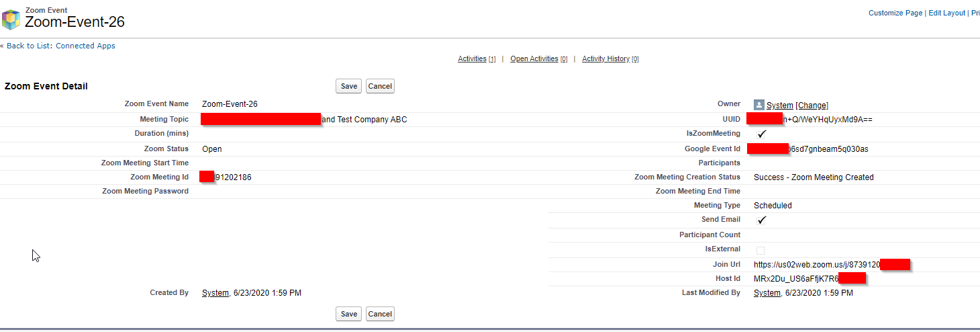Image resolution: width=980 pixels, height=332 pixels.
Task: Click the Meeting Type value Scheduled
Action: pos(773,206)
